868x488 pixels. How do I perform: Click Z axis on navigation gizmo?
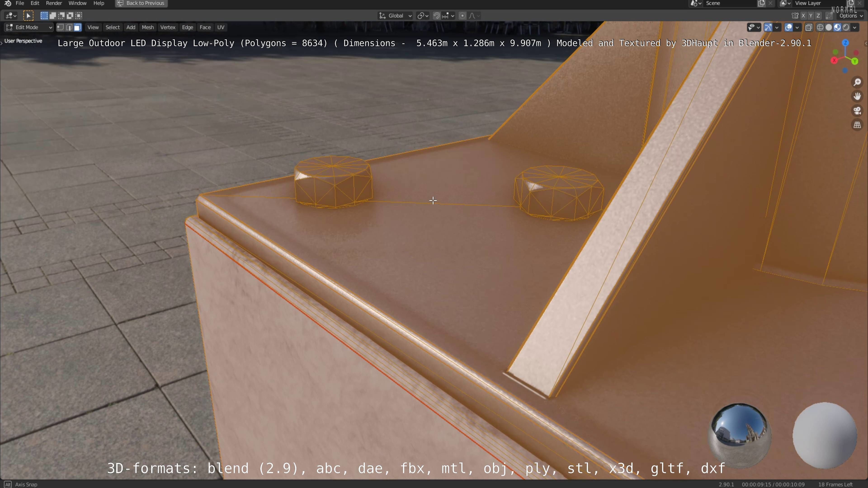pos(845,43)
